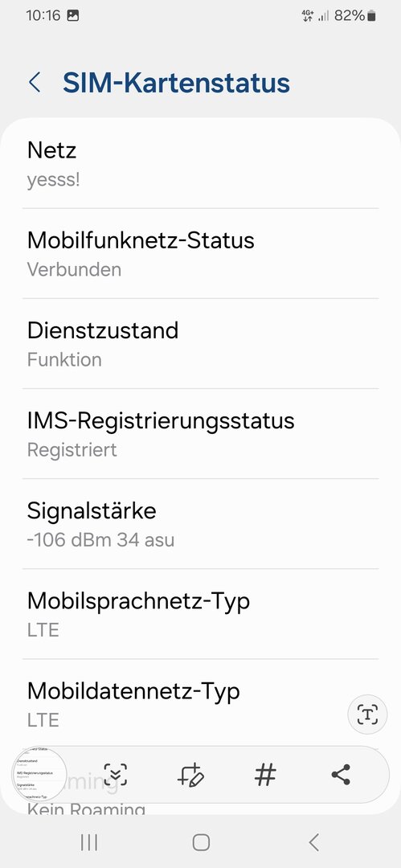Tap the home navigation button

[201, 842]
